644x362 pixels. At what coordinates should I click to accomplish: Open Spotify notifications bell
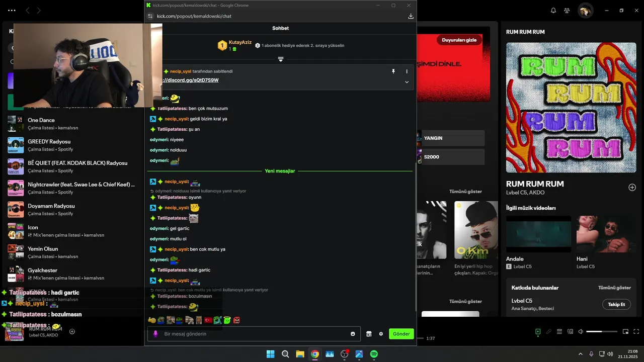553,11
